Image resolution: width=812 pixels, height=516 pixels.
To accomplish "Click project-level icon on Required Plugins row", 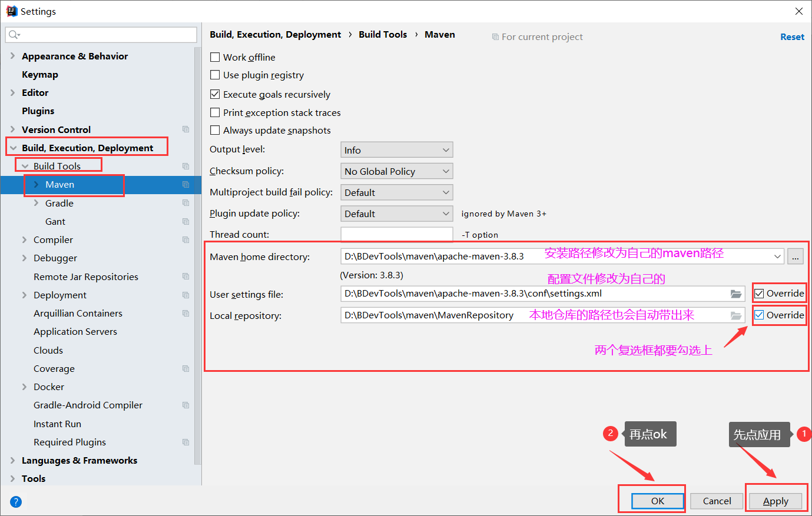I will pyautogui.click(x=186, y=442).
